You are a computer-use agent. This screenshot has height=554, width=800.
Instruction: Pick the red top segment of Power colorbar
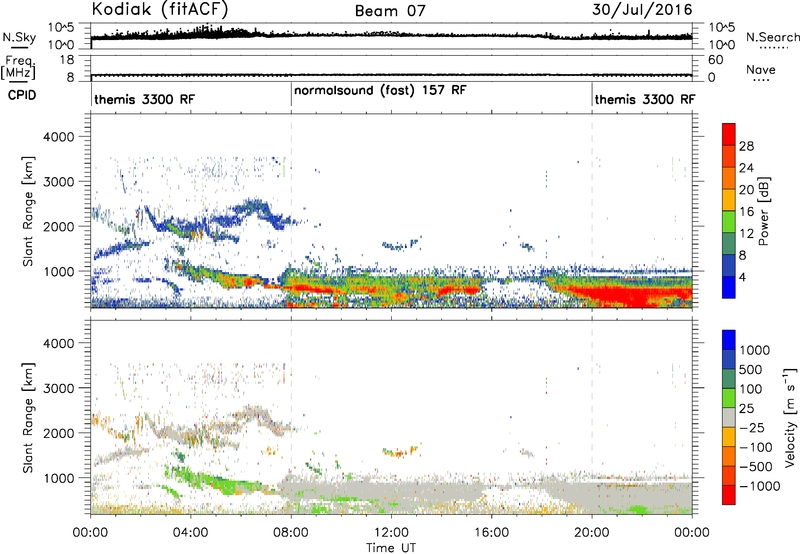point(729,134)
